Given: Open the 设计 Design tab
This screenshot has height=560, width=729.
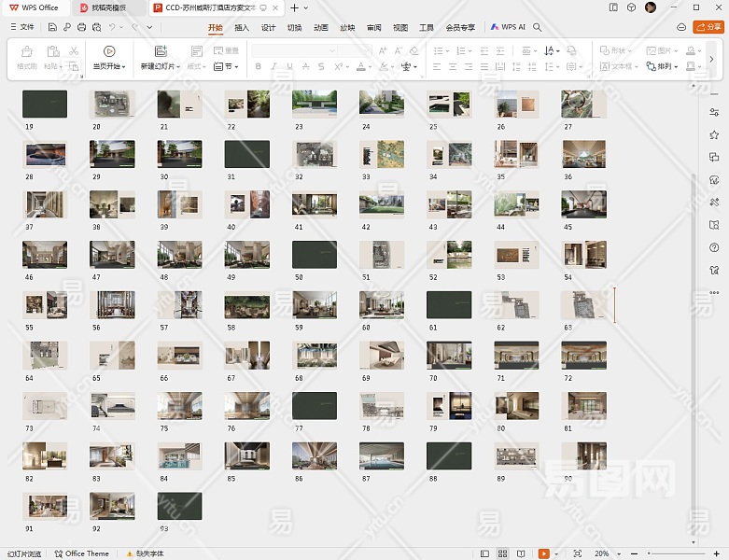Looking at the screenshot, I should pos(268,27).
